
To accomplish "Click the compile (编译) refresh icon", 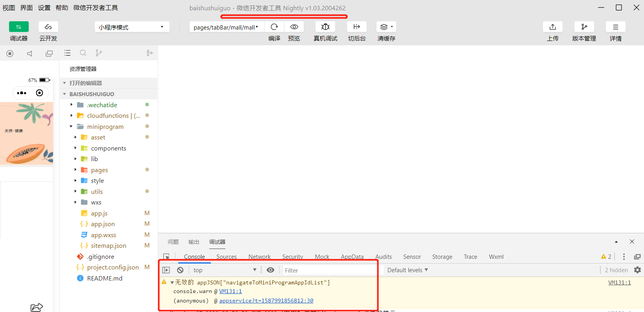I will tap(274, 27).
